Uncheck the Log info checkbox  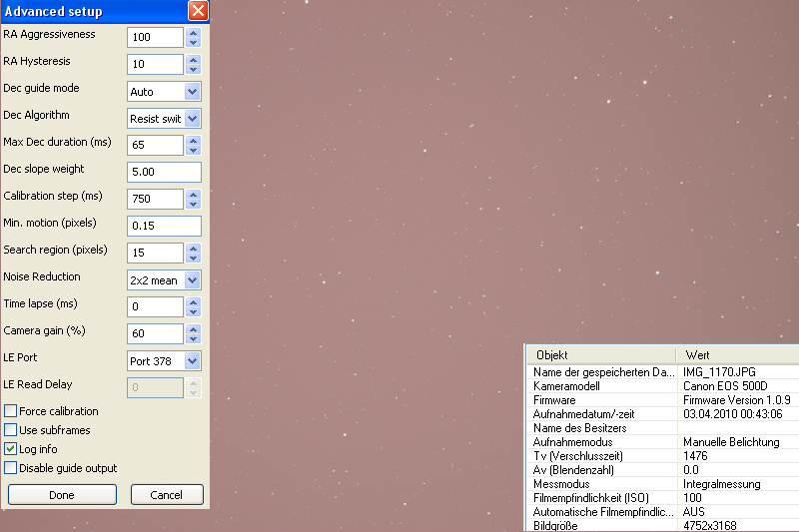[11, 449]
